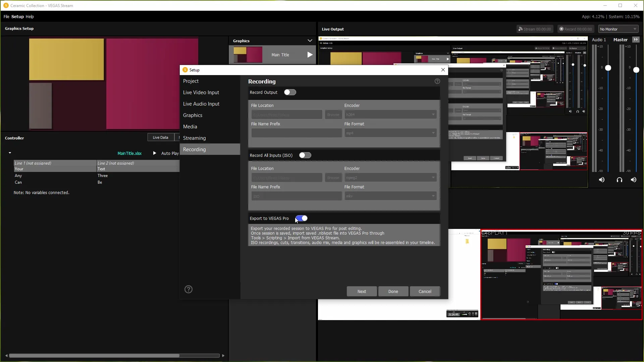
Task: Click the Audio 1 speaker mute icon
Action: [602, 180]
